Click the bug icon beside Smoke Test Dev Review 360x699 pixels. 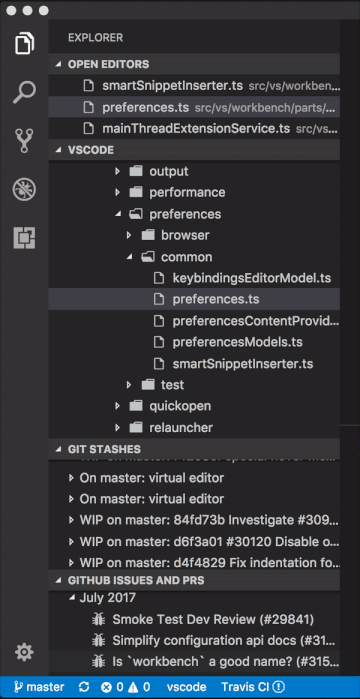(x=98, y=619)
